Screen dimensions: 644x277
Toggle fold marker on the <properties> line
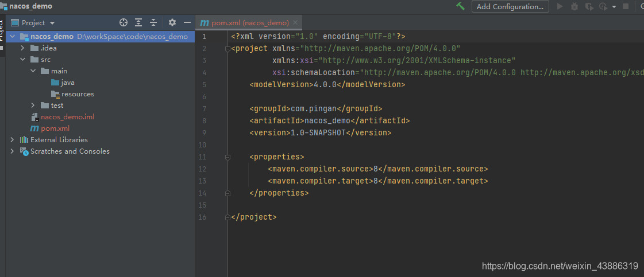pos(227,157)
